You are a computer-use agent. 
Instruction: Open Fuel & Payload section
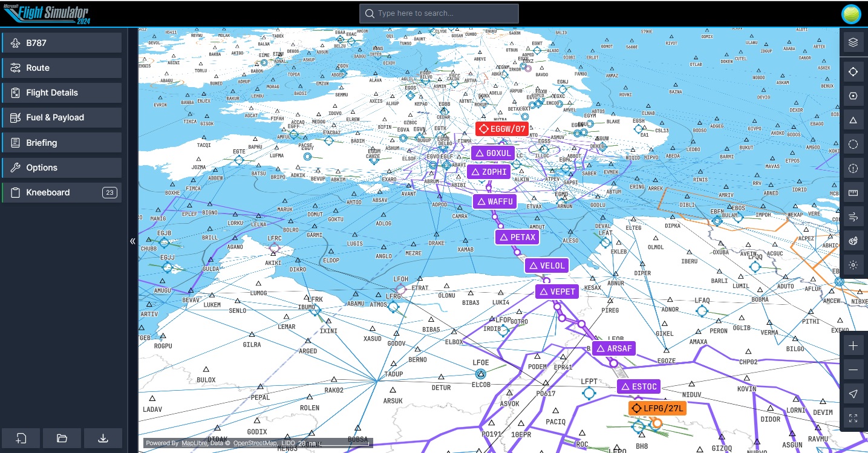tap(62, 117)
